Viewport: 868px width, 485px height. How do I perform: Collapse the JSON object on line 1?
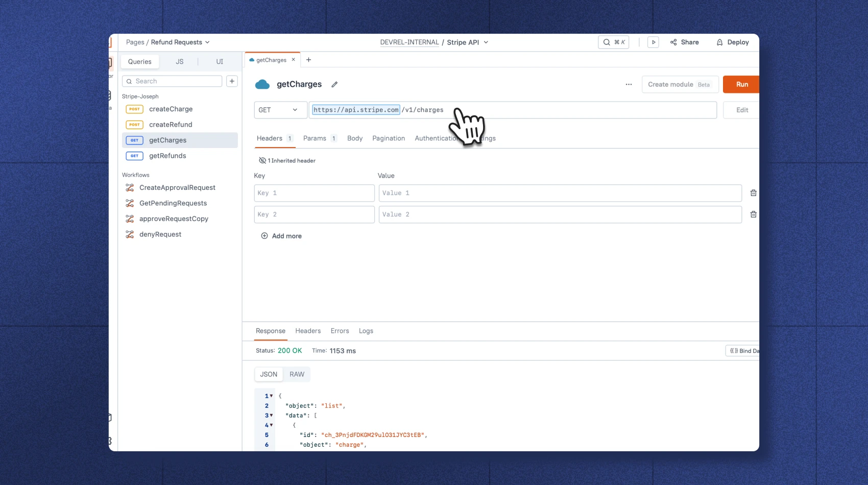[x=271, y=396]
